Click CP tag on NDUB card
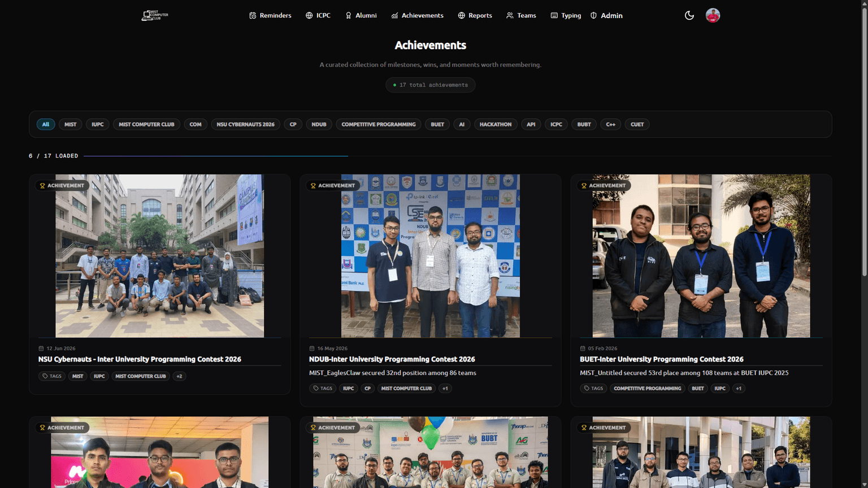This screenshot has height=488, width=868. (368, 389)
